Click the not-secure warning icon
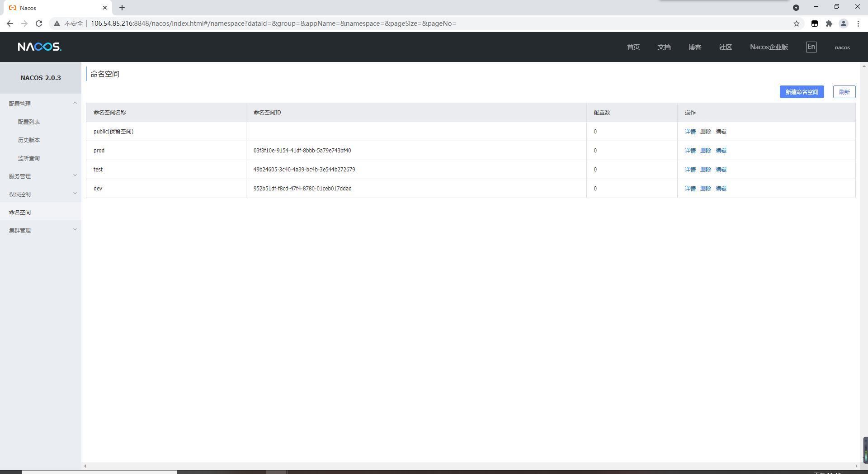Screen dimensions: 868x474 point(57,24)
